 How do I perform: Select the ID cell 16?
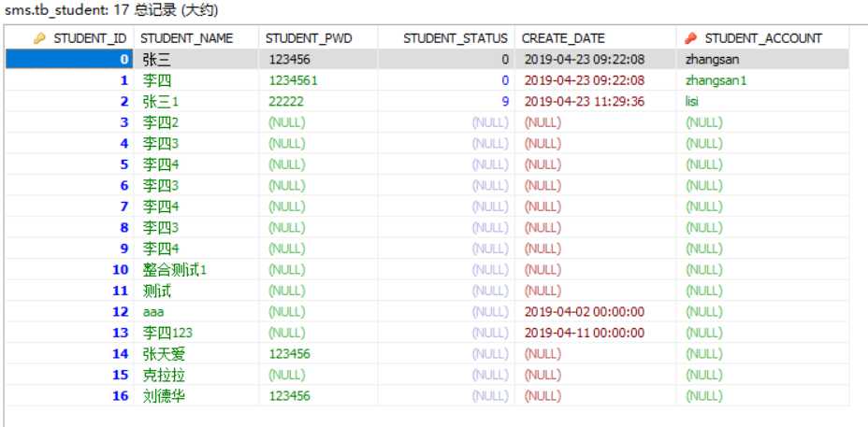pyautogui.click(x=120, y=395)
